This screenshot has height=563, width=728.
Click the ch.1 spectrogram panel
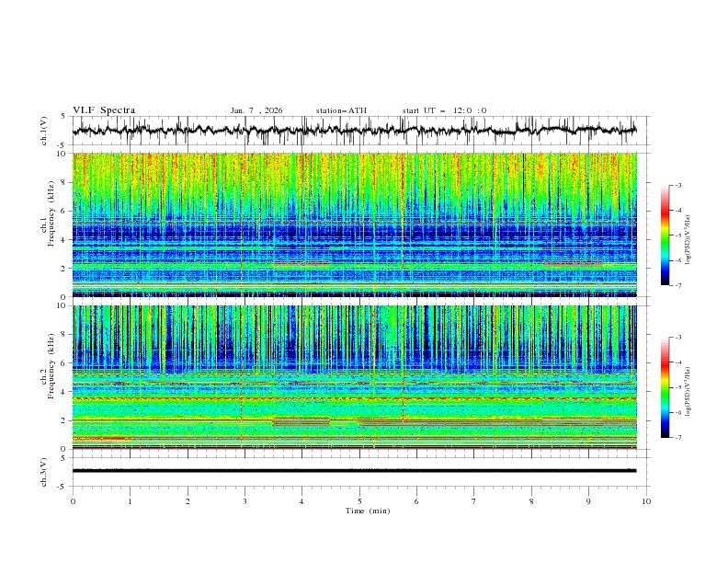coord(354,224)
